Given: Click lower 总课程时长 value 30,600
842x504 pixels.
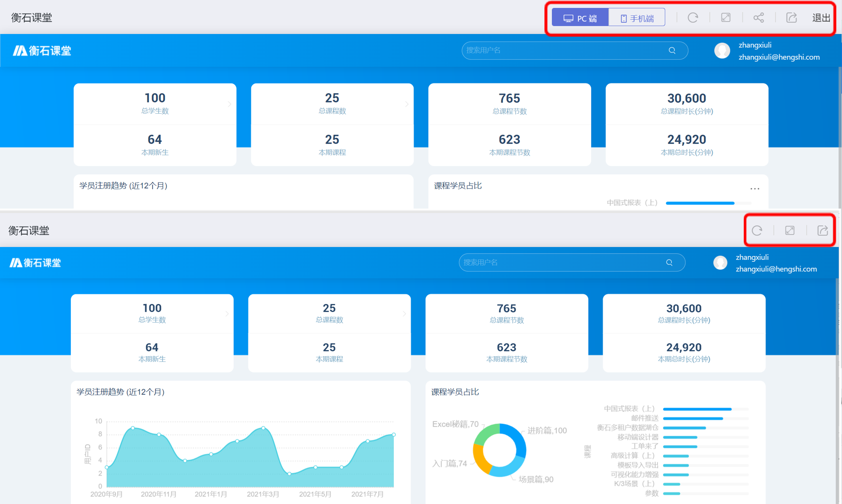Looking at the screenshot, I should pyautogui.click(x=684, y=308).
